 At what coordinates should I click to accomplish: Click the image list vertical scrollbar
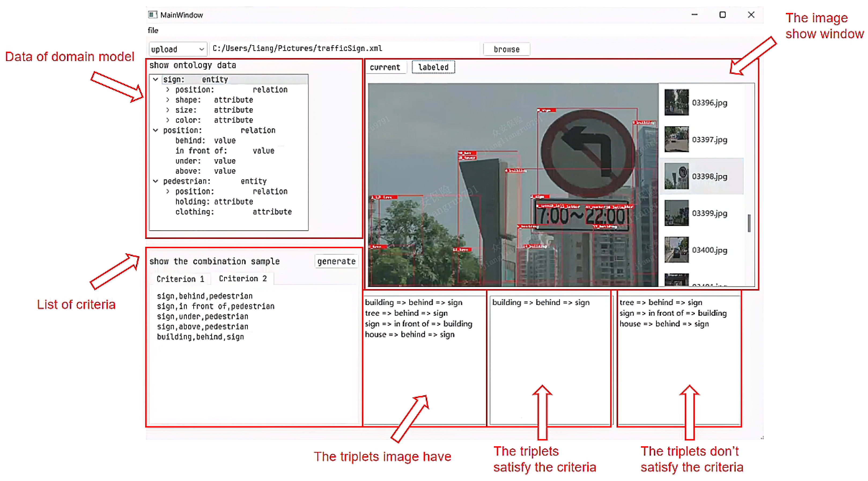coord(749,223)
